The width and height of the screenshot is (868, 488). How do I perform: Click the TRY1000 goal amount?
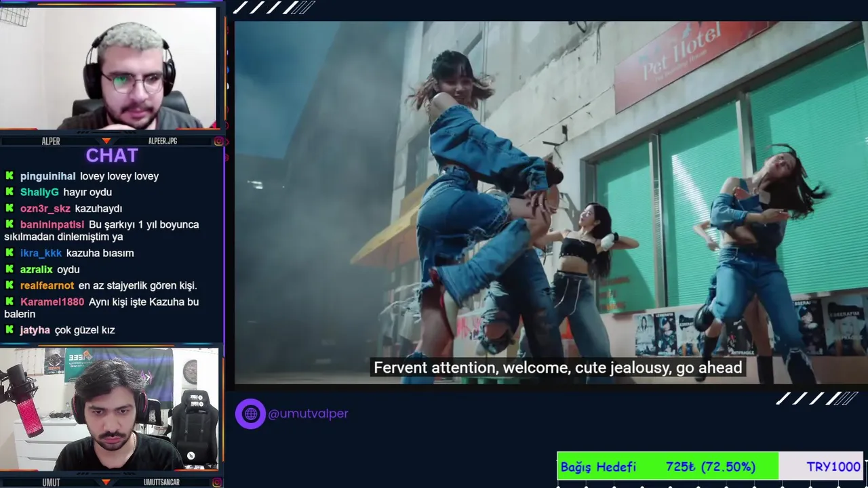coord(833,466)
